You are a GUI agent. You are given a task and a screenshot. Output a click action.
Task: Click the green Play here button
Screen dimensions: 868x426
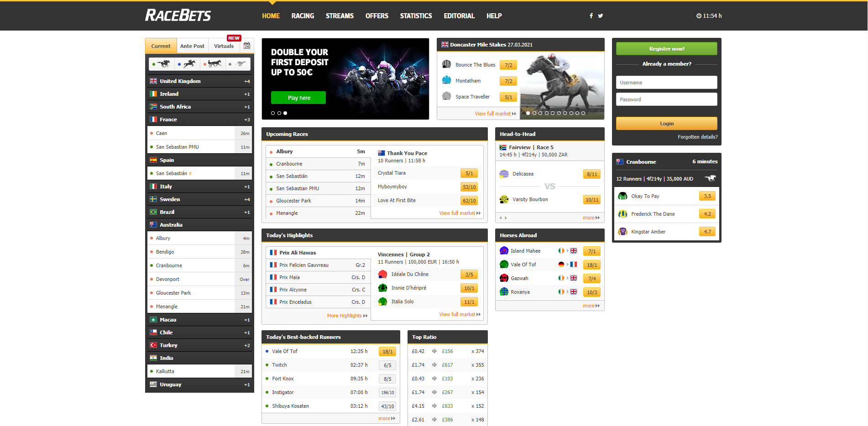298,98
